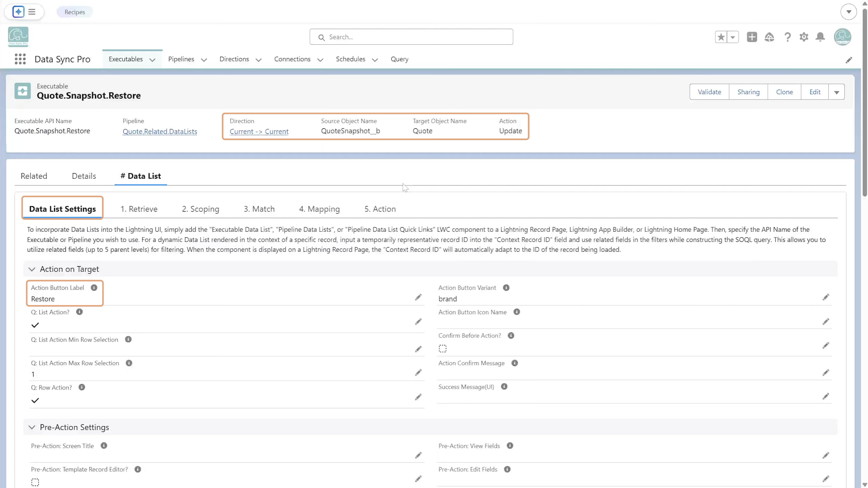Switch to the Details tab
The height and width of the screenshot is (488, 868).
point(84,176)
